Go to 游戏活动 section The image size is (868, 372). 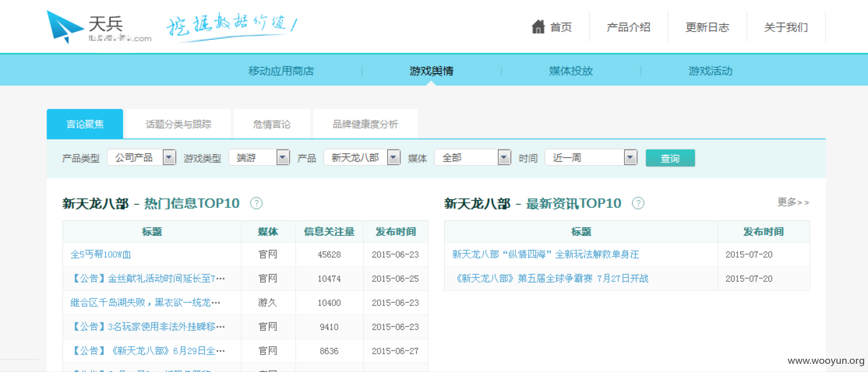pos(710,71)
